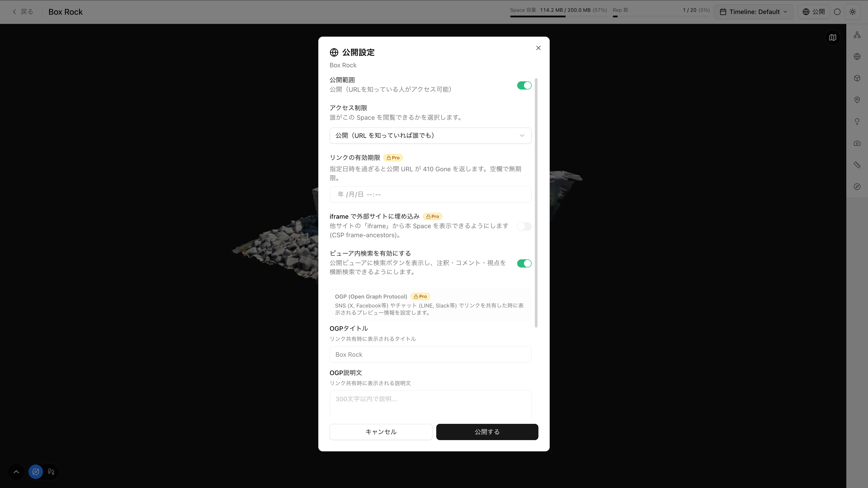
Task: Open the camera tool in sidebar
Action: [857, 143]
